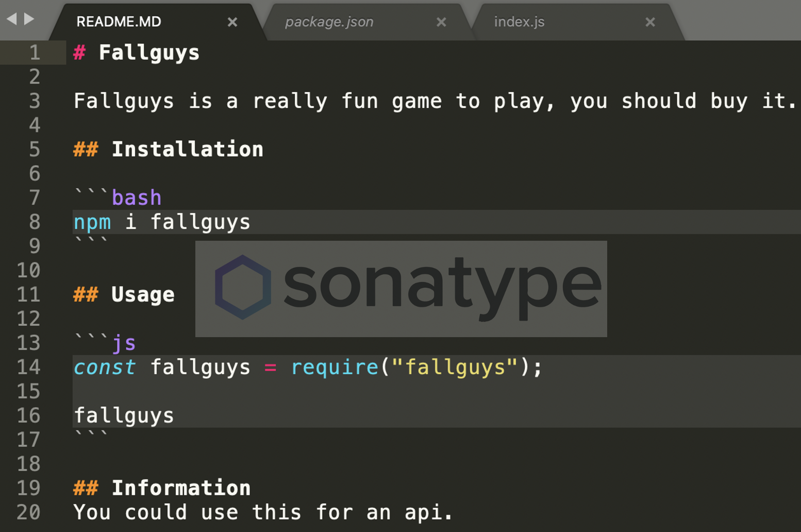Click the bash language tag on line 7
Viewport: 801px width, 532px height.
pos(137,198)
